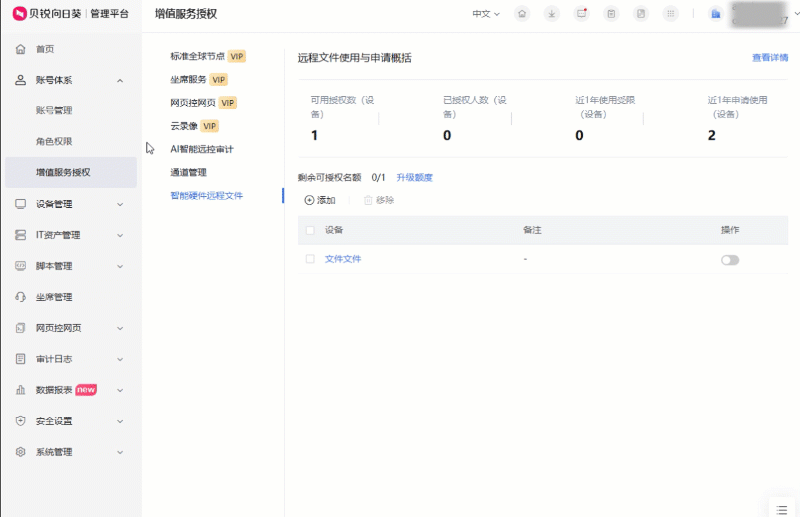This screenshot has height=517, width=800.
Task: Click the home icon in top toolbar
Action: click(x=522, y=14)
